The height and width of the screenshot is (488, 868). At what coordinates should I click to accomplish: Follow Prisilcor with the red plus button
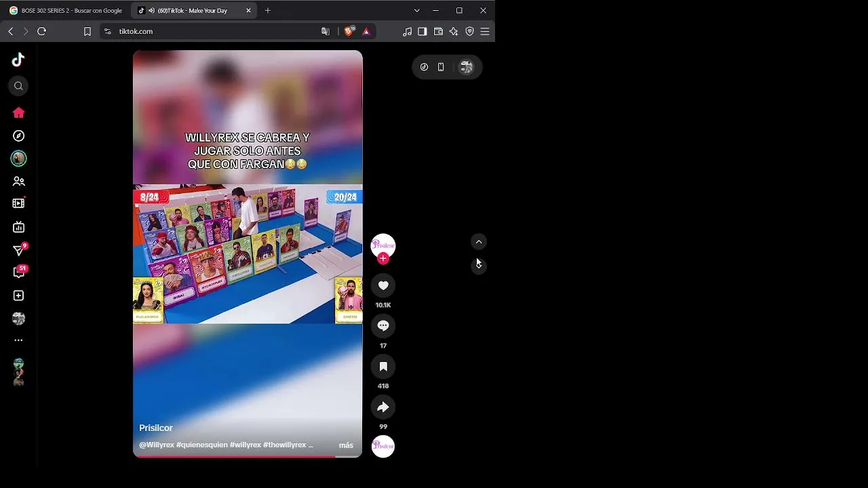pyautogui.click(x=383, y=258)
